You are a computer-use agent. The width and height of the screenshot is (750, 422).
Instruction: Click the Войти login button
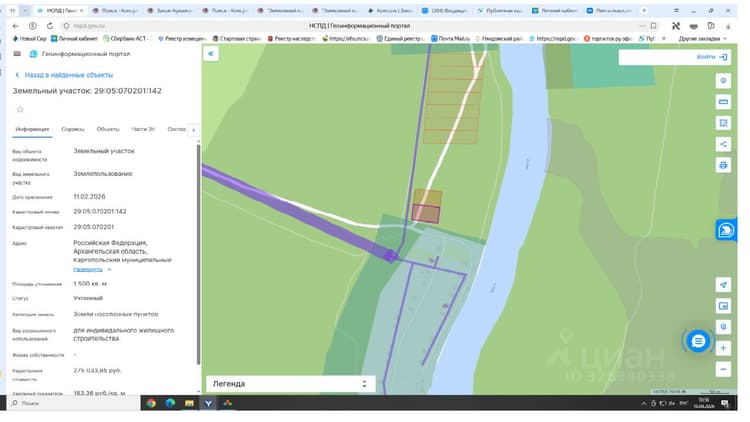(x=712, y=57)
